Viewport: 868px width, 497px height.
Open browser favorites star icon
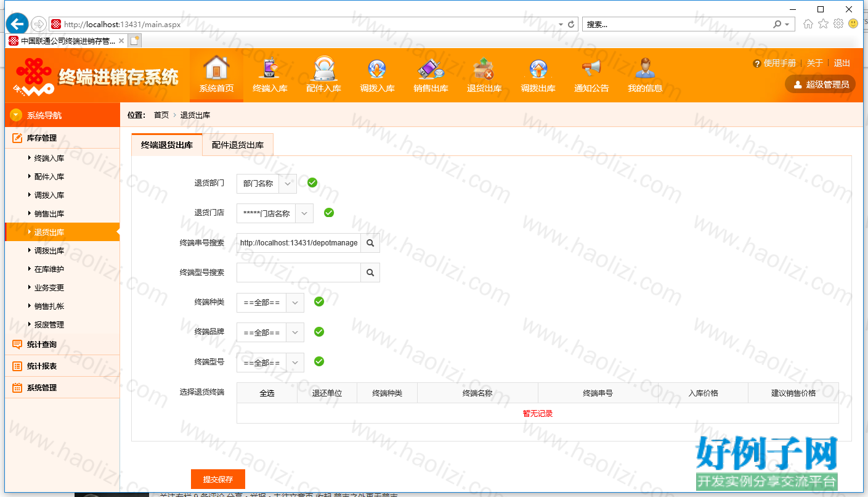[823, 23]
